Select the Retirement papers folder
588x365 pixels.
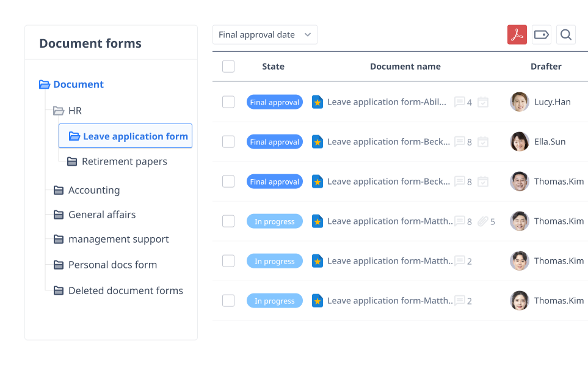click(124, 161)
